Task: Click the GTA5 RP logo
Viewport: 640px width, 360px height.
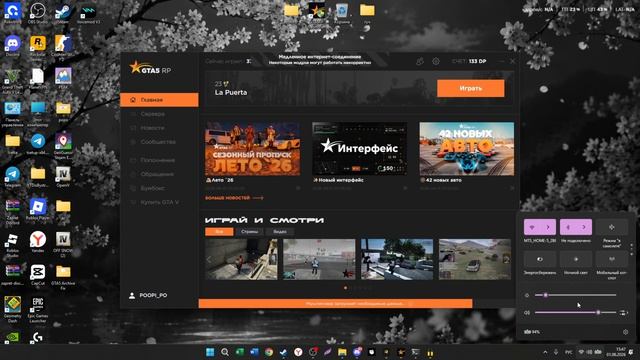Action: point(150,68)
